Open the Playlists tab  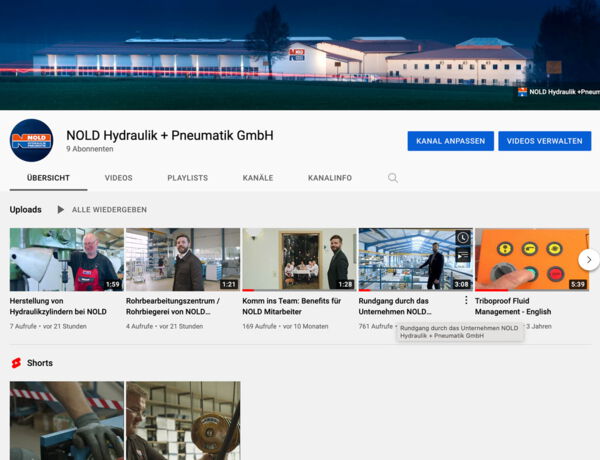(188, 178)
